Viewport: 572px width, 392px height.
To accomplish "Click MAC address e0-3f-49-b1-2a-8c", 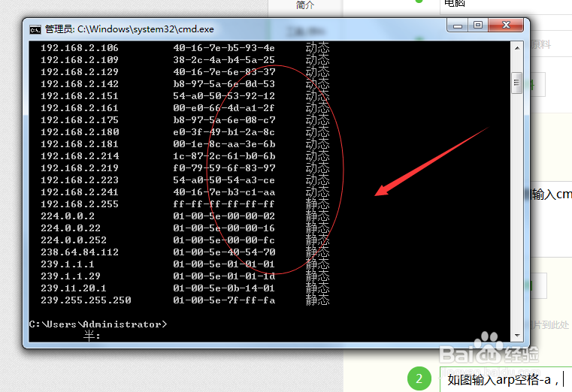I will click(x=224, y=132).
